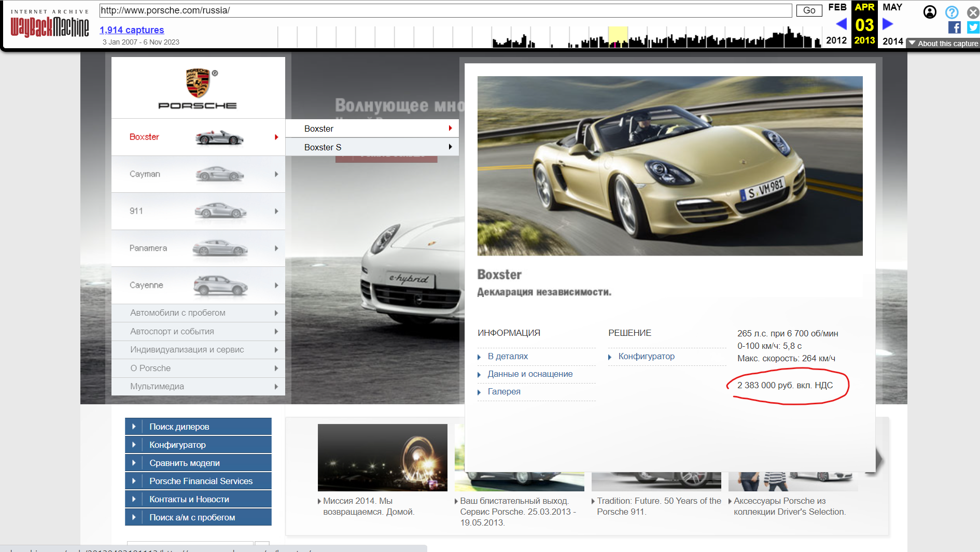Screen dimensions: 980x552
Task: Jump to 2014 capture year
Action: click(893, 41)
